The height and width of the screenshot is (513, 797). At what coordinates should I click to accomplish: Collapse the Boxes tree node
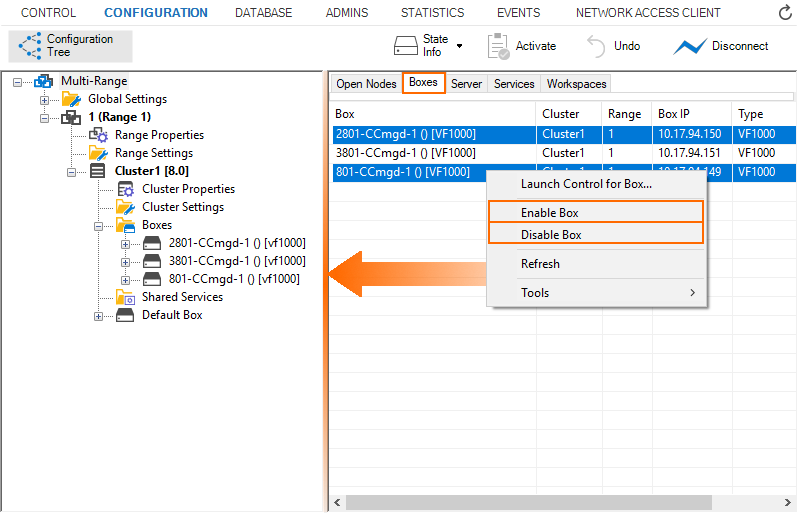(99, 226)
